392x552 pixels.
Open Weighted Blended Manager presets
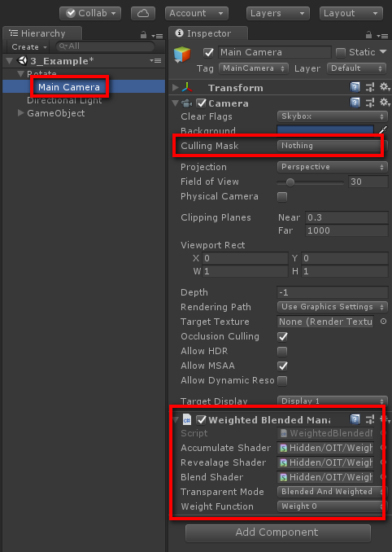click(370, 419)
